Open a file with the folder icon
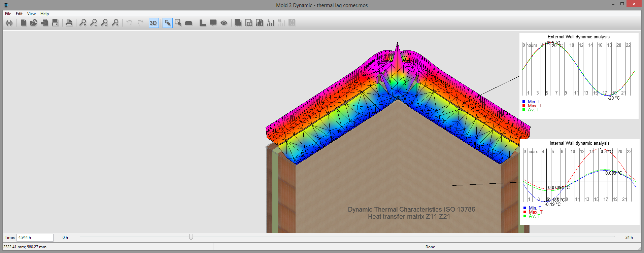This screenshot has width=644, height=253. tap(34, 23)
